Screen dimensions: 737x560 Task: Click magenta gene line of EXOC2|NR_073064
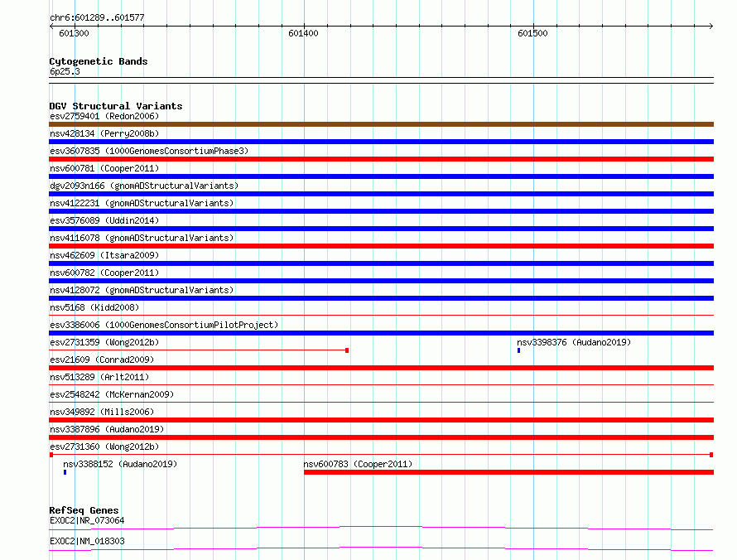pyautogui.click(x=381, y=528)
